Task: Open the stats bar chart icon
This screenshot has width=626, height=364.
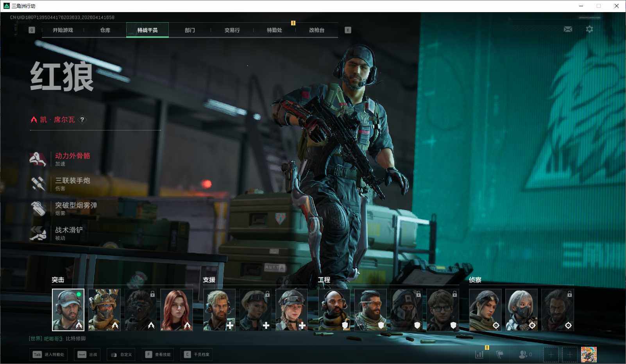Action: click(x=479, y=354)
